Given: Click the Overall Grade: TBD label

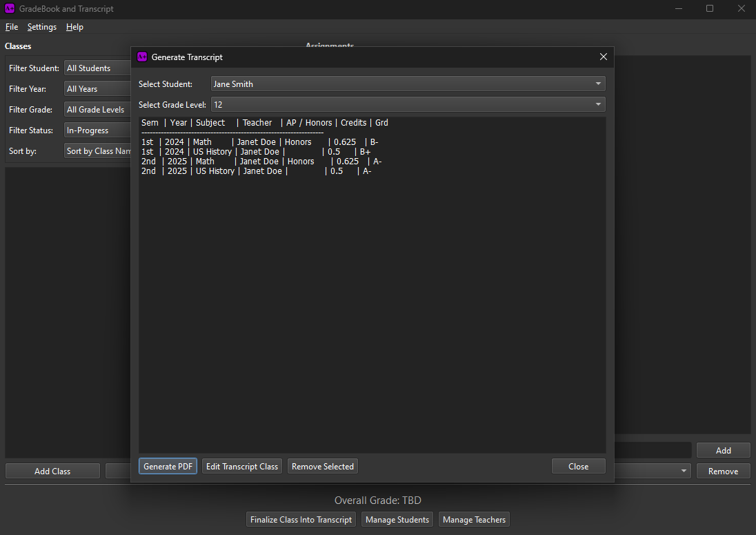Looking at the screenshot, I should point(378,500).
